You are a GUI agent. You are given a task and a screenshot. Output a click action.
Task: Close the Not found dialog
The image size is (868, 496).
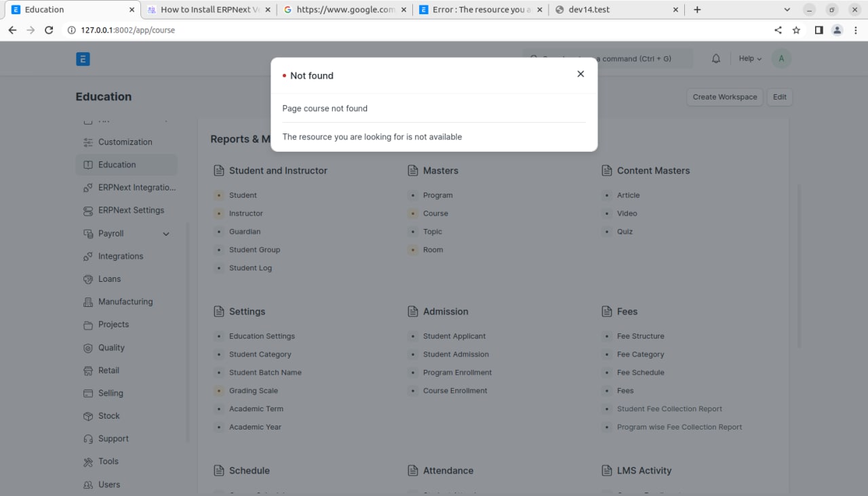580,74
